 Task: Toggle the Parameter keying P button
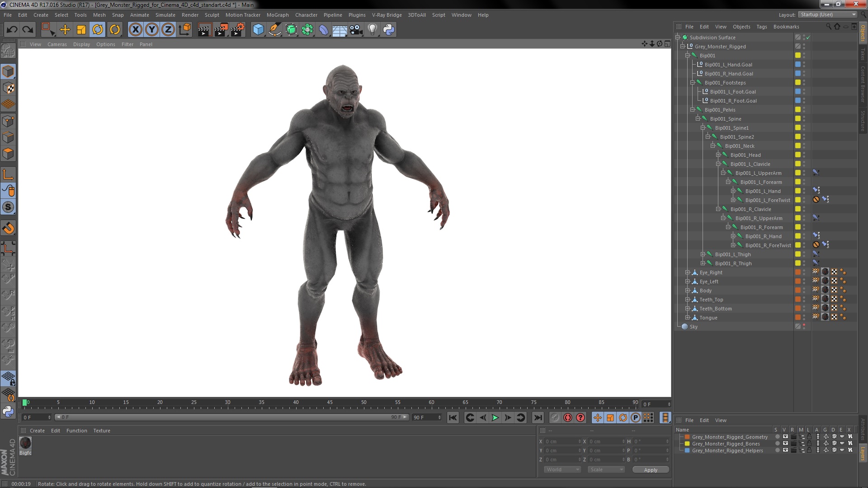click(x=636, y=418)
